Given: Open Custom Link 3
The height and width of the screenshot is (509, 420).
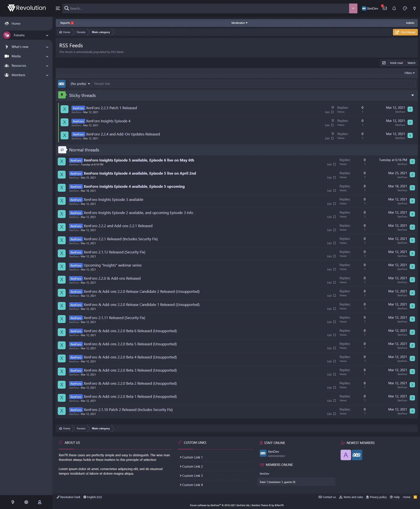Looking at the screenshot, I should (192, 476).
